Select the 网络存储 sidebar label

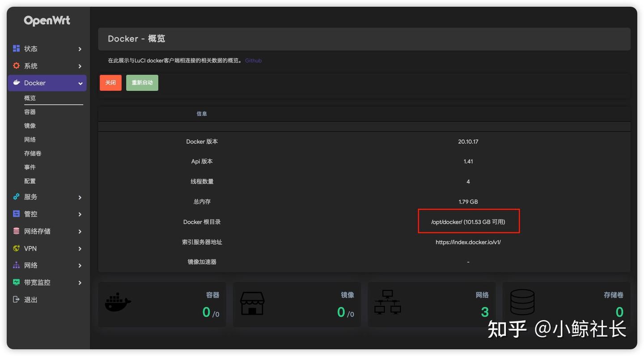click(37, 231)
